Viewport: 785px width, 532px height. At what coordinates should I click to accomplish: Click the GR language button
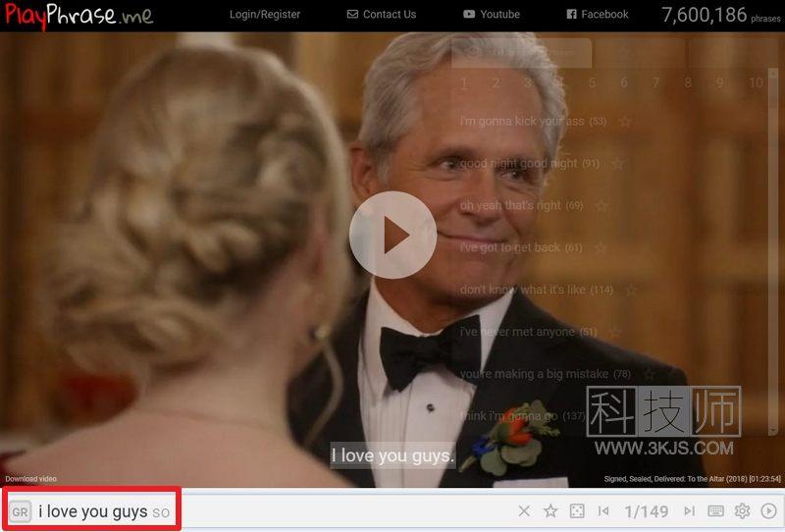point(20,512)
